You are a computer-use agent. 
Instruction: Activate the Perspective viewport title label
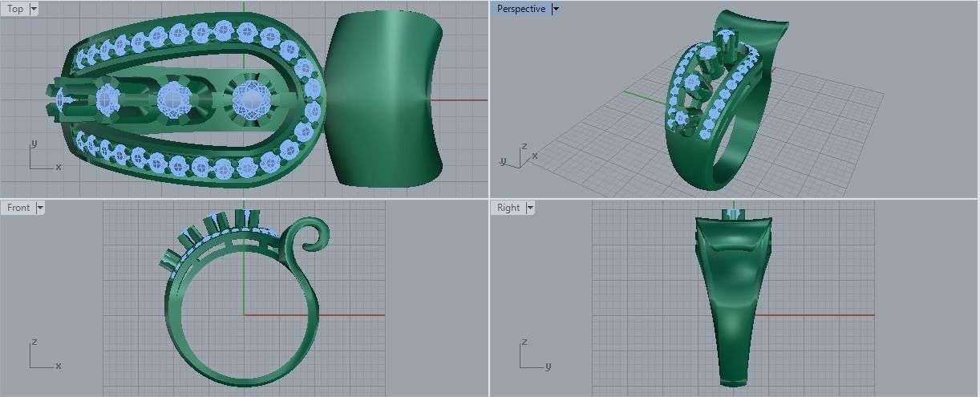[x=521, y=9]
